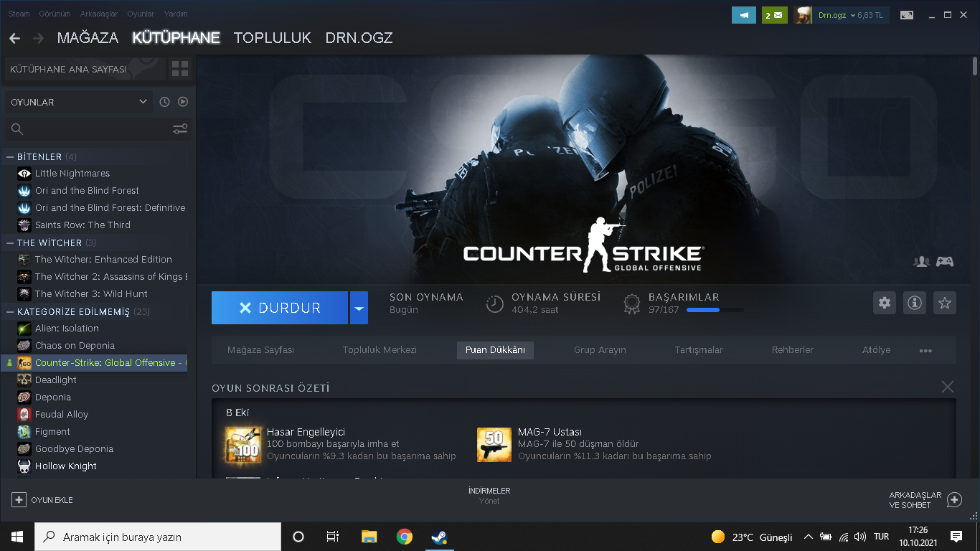Screen dimensions: 980x551
Task: Open Friends and Chat plus icon
Action: pos(954,500)
